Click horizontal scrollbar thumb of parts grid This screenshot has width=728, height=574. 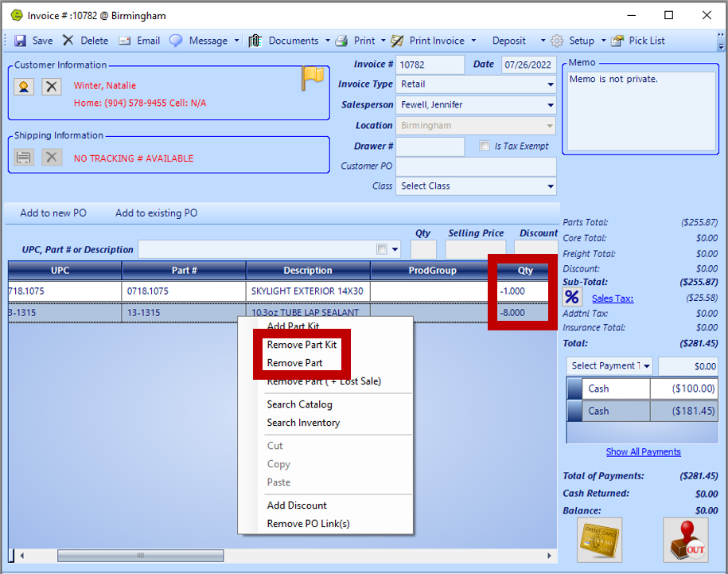pyautogui.click(x=140, y=556)
